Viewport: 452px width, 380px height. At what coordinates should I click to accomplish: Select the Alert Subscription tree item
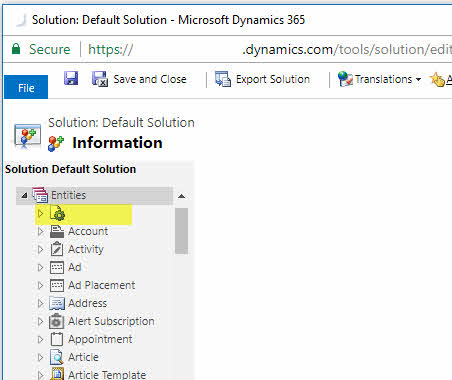[x=111, y=321]
